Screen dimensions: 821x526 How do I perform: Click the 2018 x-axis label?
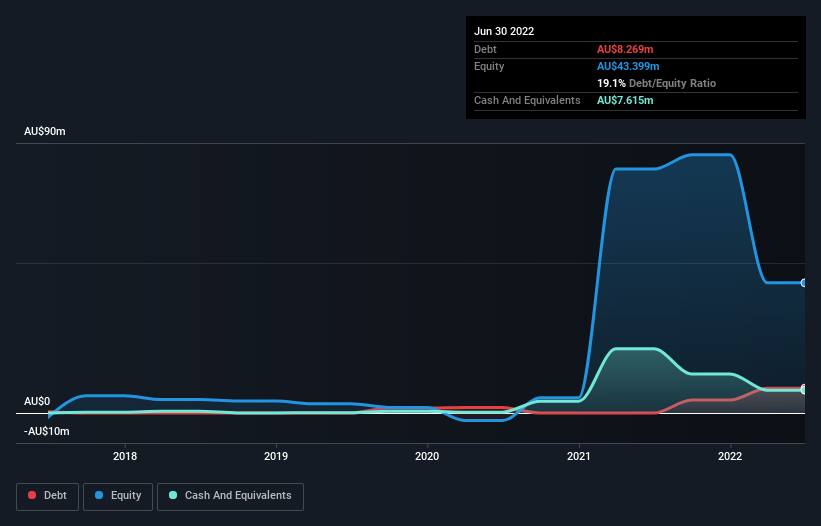[x=125, y=456]
